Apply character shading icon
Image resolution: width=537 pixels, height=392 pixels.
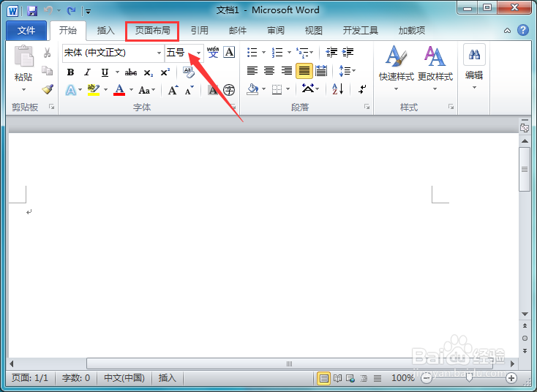(213, 90)
